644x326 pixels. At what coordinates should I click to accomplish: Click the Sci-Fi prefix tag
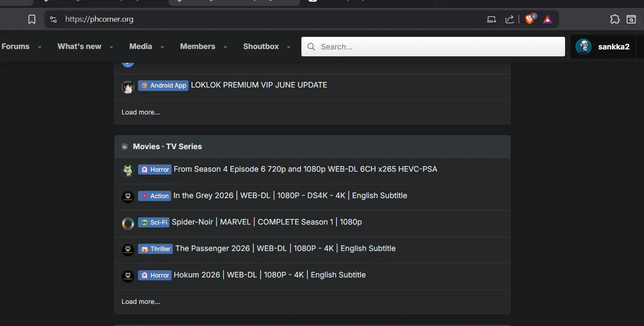point(154,222)
